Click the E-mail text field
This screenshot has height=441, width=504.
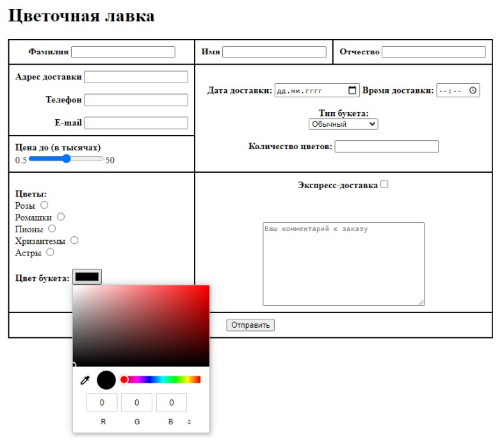point(136,123)
